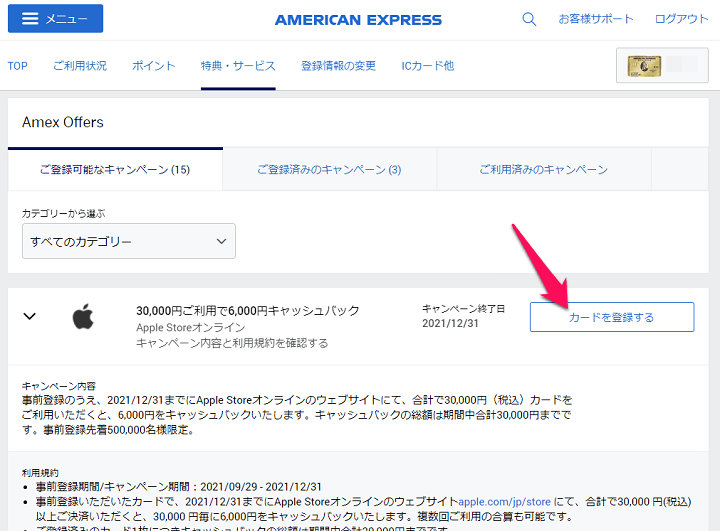Select ご登録可能なキャンペーン (15) tab
Viewport: 720px width, 531px height.
click(115, 169)
